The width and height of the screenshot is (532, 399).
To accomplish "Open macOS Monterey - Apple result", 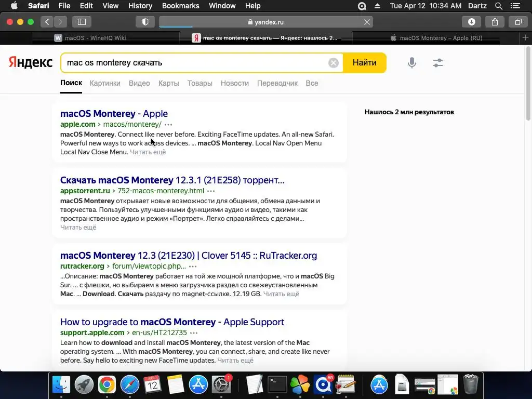I will (114, 114).
